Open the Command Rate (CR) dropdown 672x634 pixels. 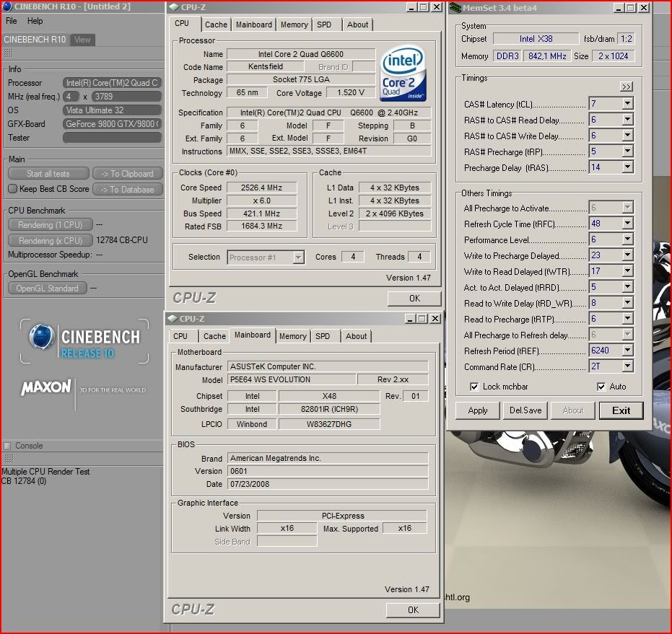(x=627, y=366)
